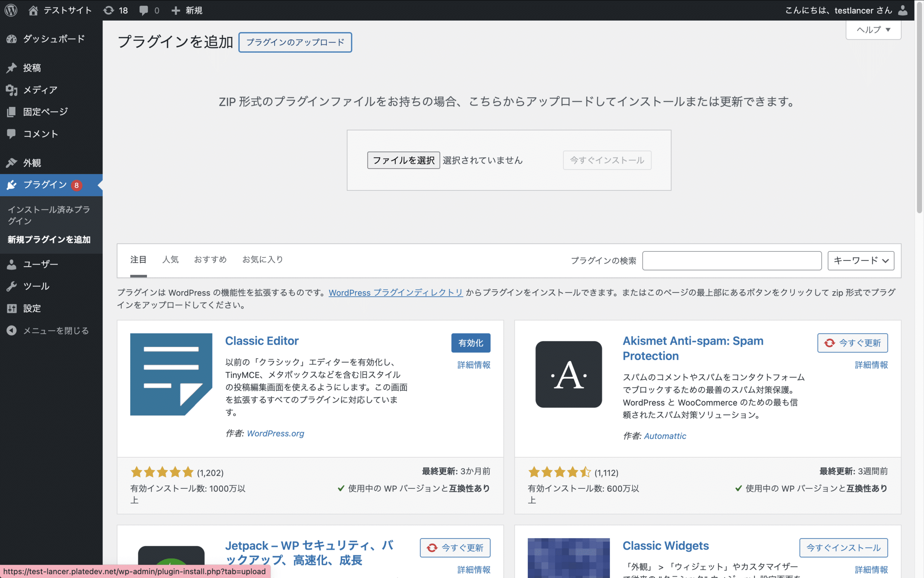The image size is (924, 578).
Task: Click the ツール wrench icon
Action: (x=12, y=286)
